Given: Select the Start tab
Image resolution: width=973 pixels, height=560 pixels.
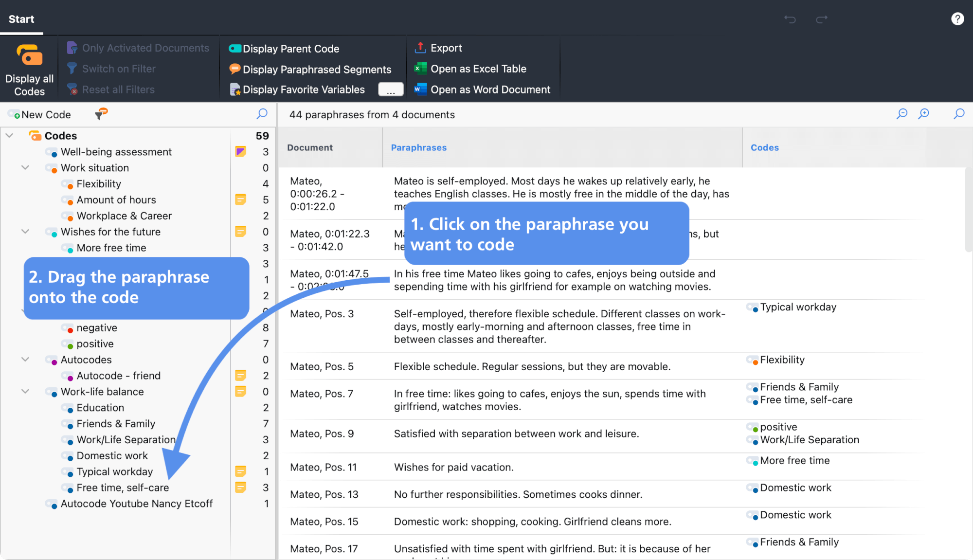Looking at the screenshot, I should coord(21,19).
